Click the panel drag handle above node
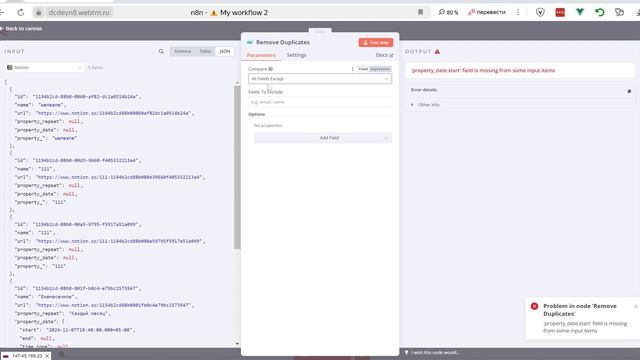 tap(320, 31)
